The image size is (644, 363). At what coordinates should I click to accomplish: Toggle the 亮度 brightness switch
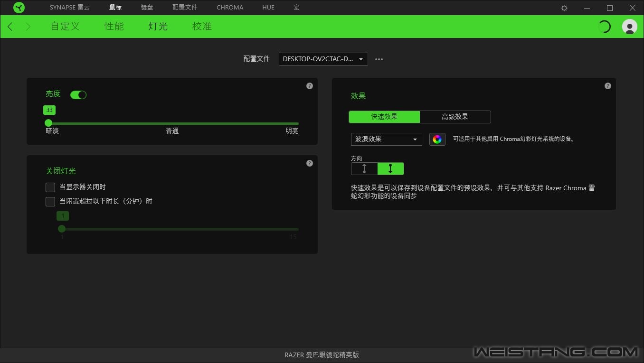tap(78, 95)
